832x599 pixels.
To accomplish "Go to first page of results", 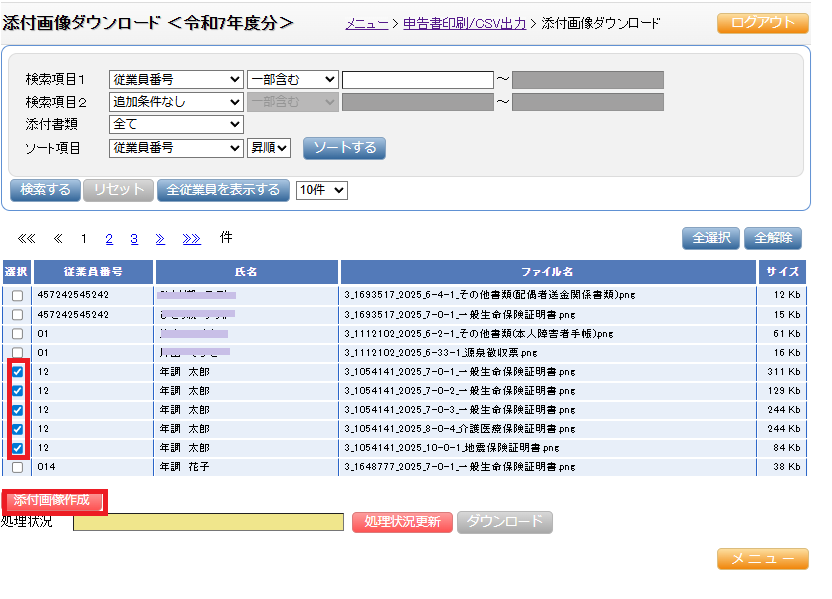I will click(x=26, y=239).
